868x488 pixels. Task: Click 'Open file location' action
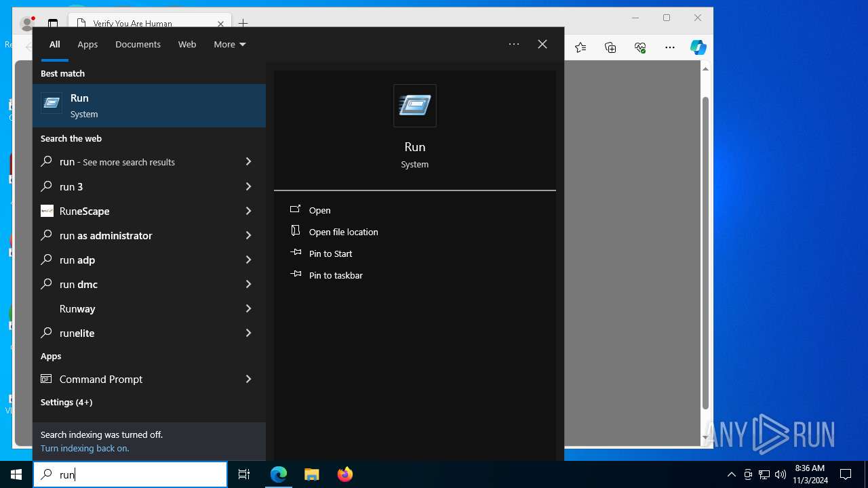pos(344,232)
